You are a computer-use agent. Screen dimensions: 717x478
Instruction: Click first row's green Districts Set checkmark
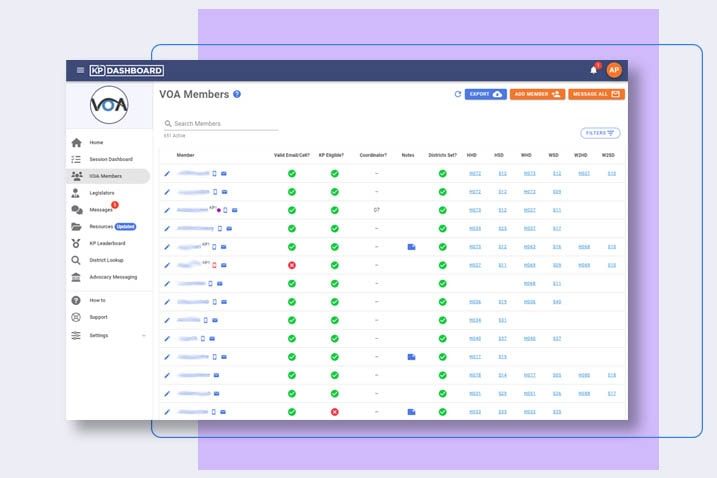(442, 173)
